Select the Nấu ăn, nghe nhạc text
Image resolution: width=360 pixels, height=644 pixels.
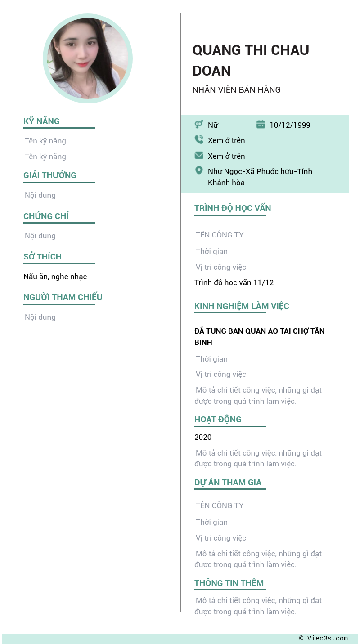tap(55, 277)
